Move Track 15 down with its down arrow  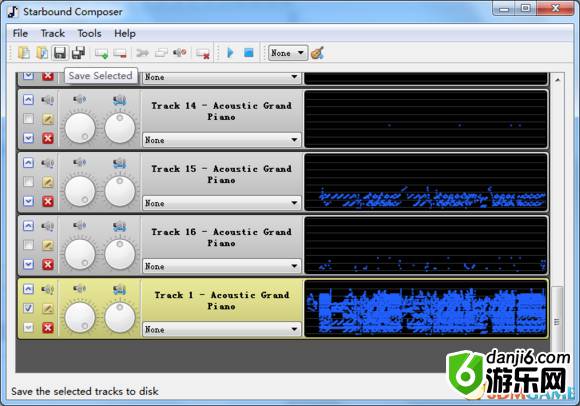[28, 202]
